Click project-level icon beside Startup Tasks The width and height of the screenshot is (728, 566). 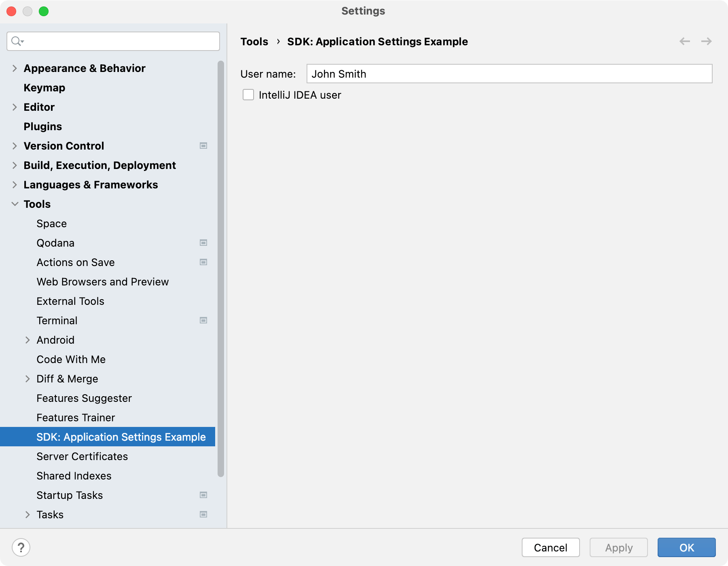pyautogui.click(x=203, y=495)
